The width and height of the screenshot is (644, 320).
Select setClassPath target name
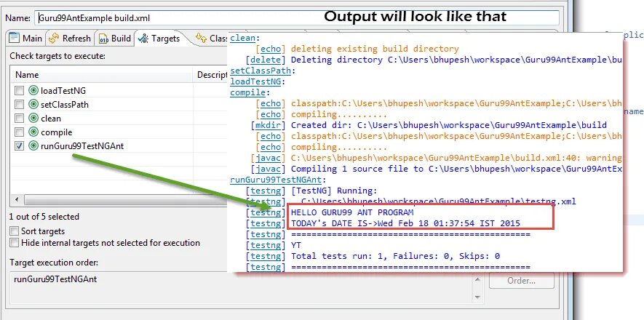tap(65, 105)
